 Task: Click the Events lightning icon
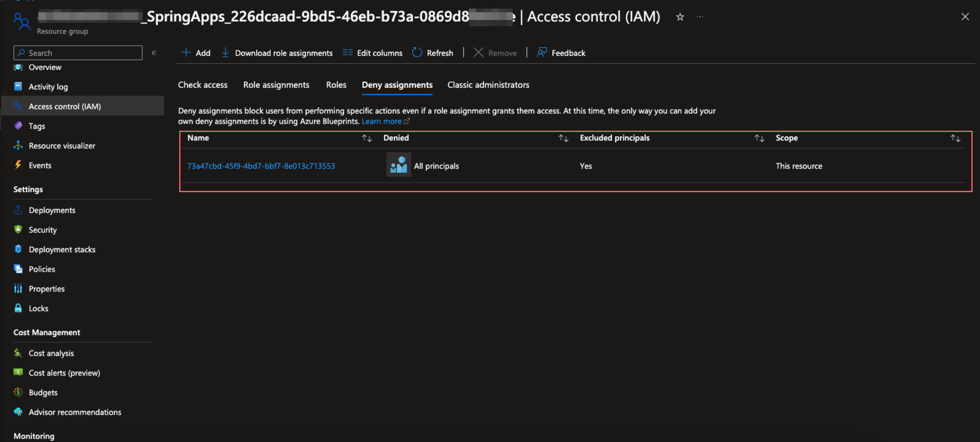18,165
